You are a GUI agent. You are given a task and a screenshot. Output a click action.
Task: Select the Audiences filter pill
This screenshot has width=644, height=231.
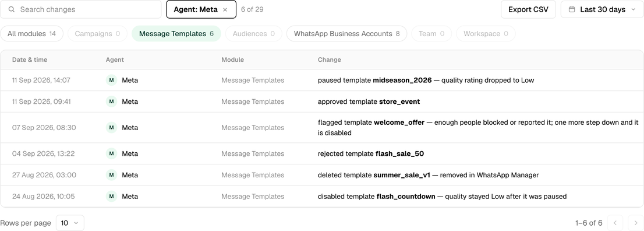tap(253, 34)
